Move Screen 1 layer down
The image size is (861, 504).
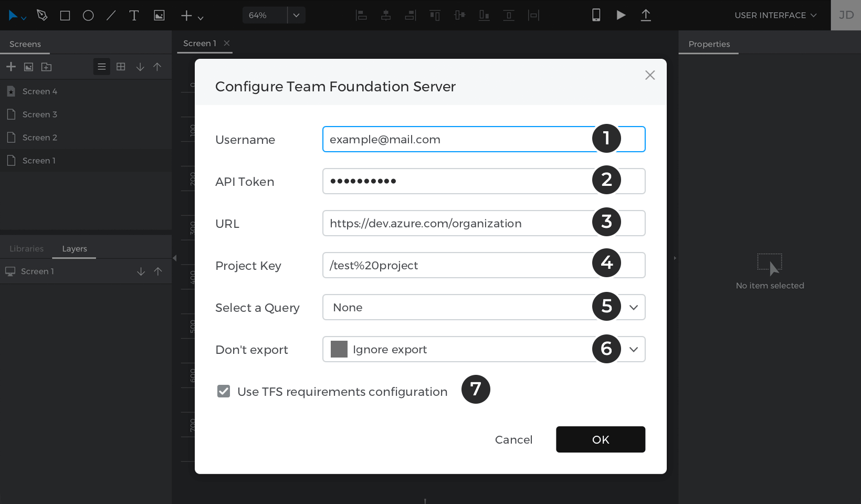click(x=141, y=271)
